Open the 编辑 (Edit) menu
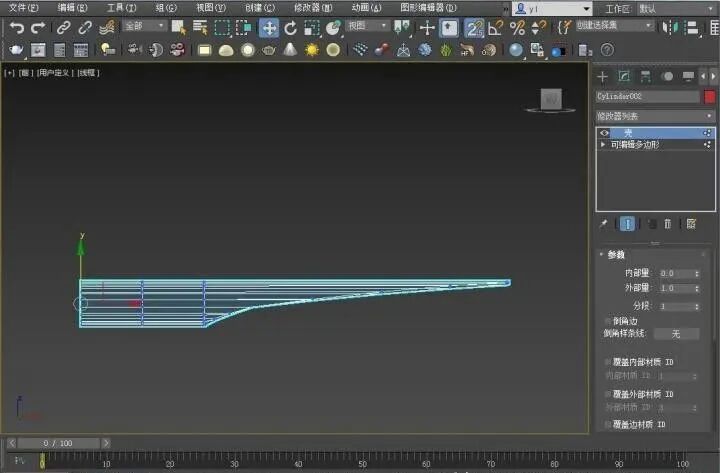The width and height of the screenshot is (720, 473). click(x=73, y=8)
